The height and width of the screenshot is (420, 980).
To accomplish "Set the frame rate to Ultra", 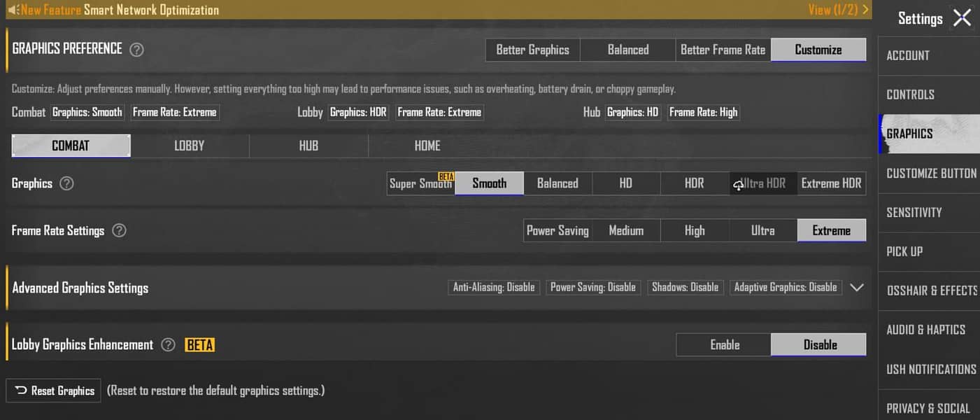I will pos(763,230).
